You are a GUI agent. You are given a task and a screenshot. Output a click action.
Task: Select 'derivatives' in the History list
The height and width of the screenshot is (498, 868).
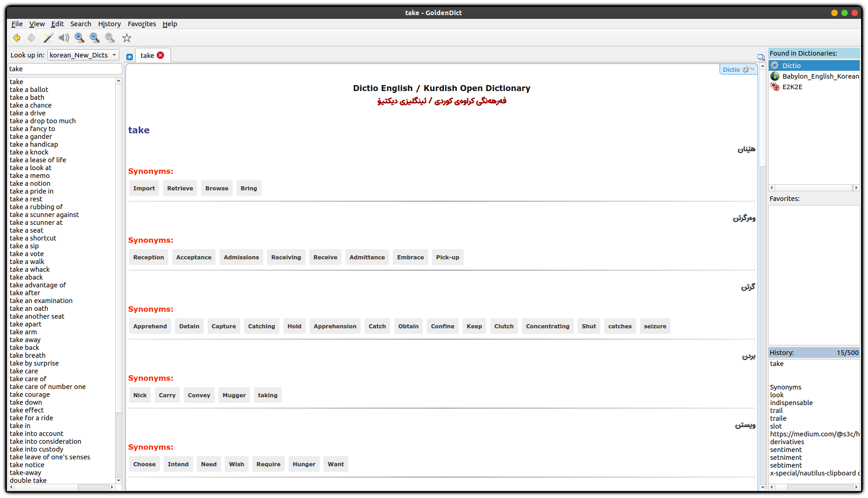coord(787,442)
